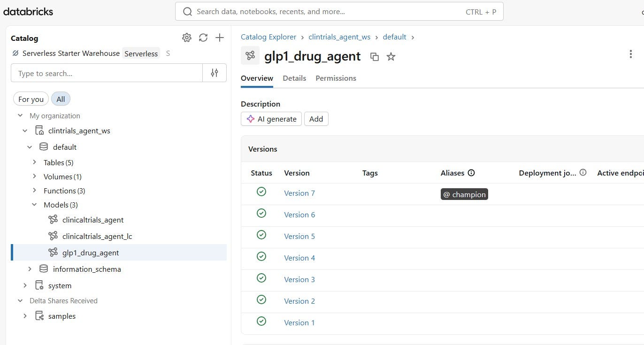
Task: Collapse the Delta Shares Received section
Action: (x=20, y=300)
